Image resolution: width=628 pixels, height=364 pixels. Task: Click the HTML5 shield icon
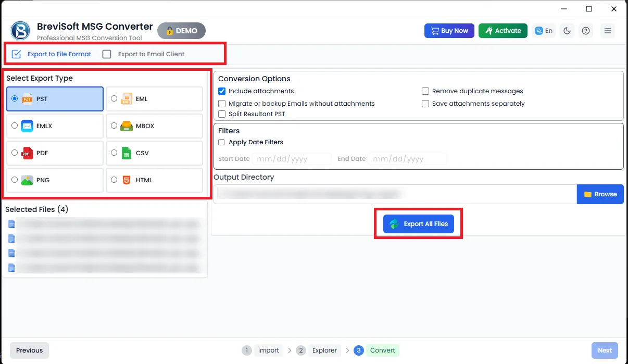click(x=127, y=180)
